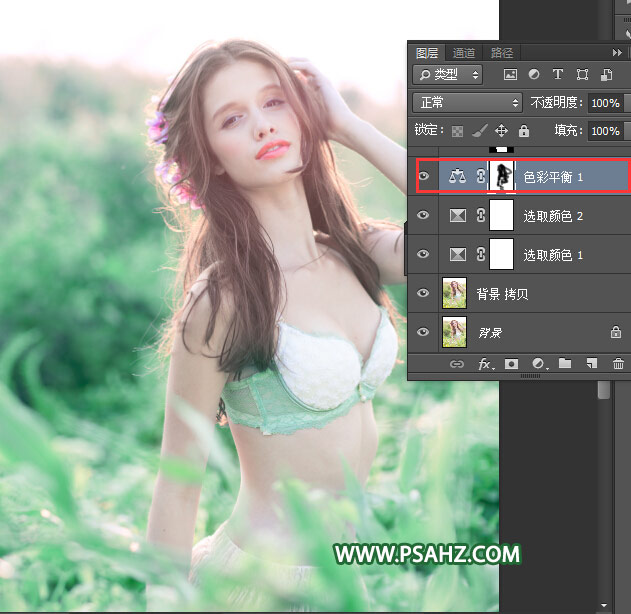Select the 选取颜色 1 layer name
Image resolution: width=631 pixels, height=614 pixels.
[553, 256]
